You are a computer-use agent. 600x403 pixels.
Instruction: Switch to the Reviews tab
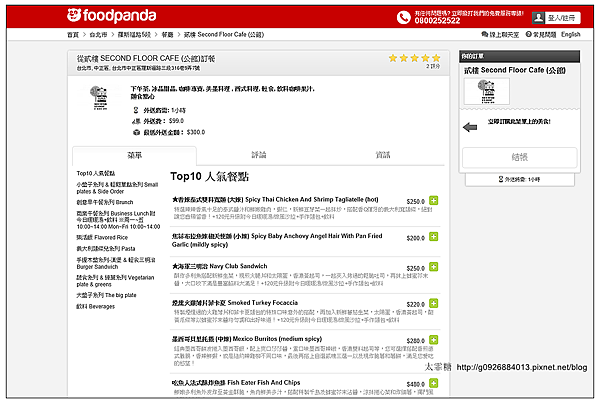coord(259,155)
